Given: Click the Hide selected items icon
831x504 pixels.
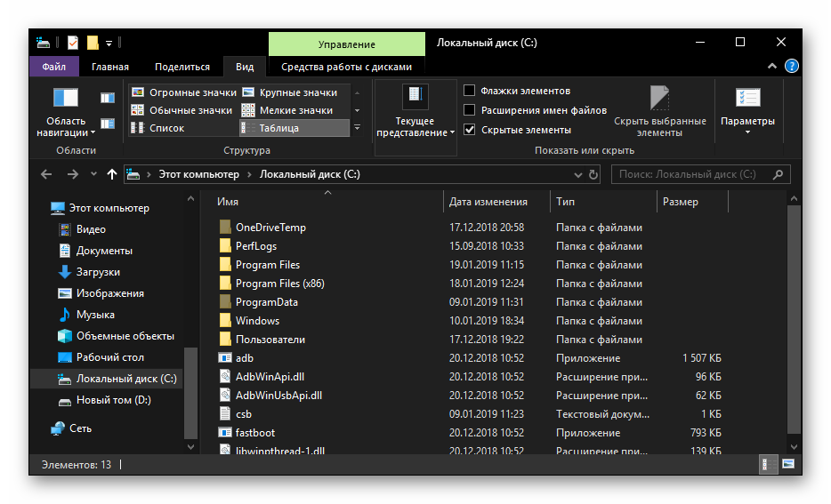Looking at the screenshot, I should (x=659, y=98).
